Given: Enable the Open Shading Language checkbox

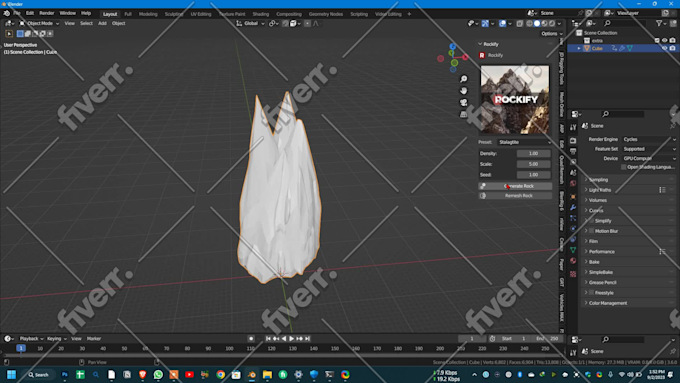Looking at the screenshot, I should point(624,167).
